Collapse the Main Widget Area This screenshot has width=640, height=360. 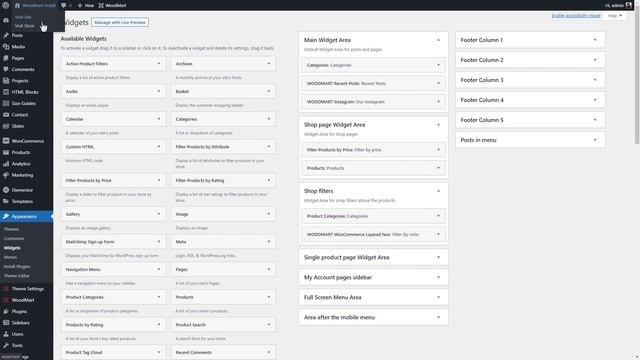pyautogui.click(x=438, y=40)
